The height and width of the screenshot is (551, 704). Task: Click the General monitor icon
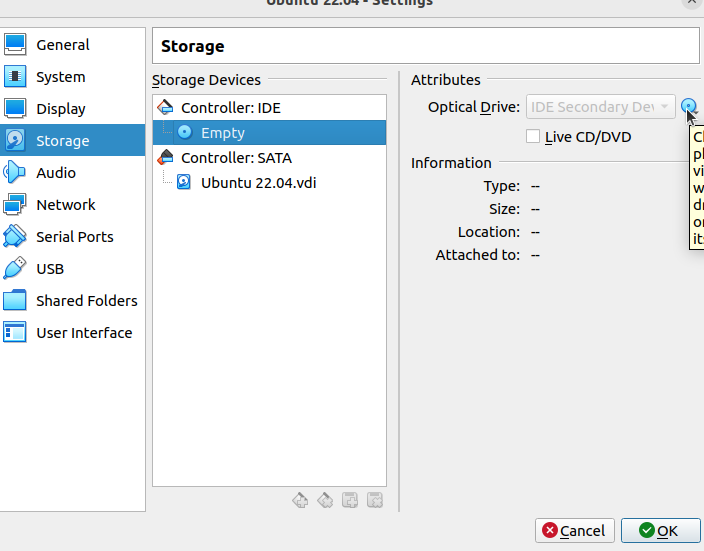(x=15, y=44)
